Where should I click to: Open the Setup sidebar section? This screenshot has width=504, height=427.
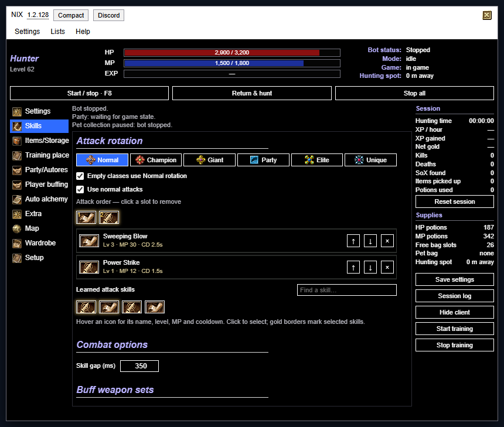point(39,258)
